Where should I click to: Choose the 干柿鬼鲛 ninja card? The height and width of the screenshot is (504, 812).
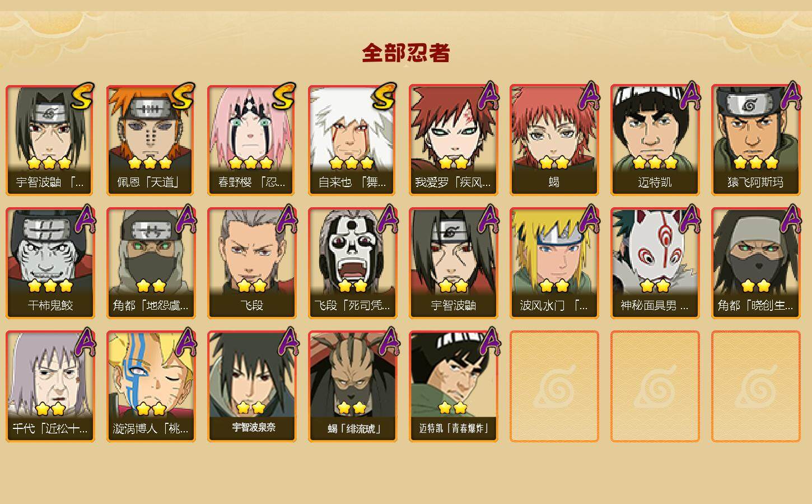[50, 263]
